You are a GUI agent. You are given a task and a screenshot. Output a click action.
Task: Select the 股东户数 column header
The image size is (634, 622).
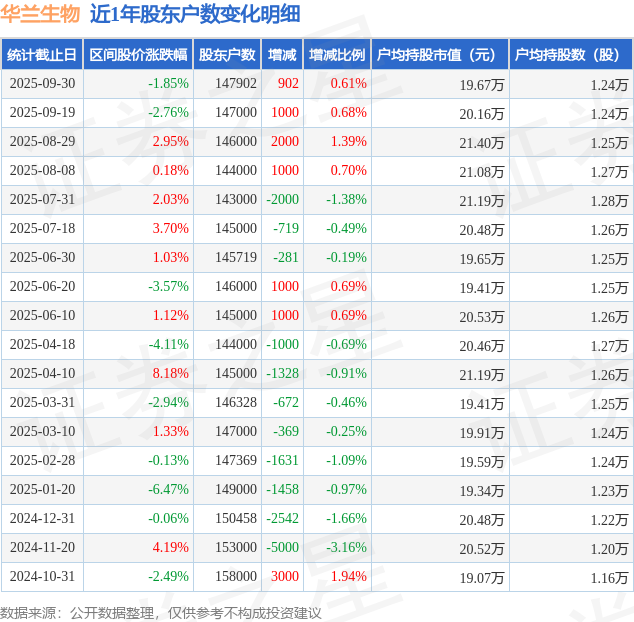pos(227,55)
